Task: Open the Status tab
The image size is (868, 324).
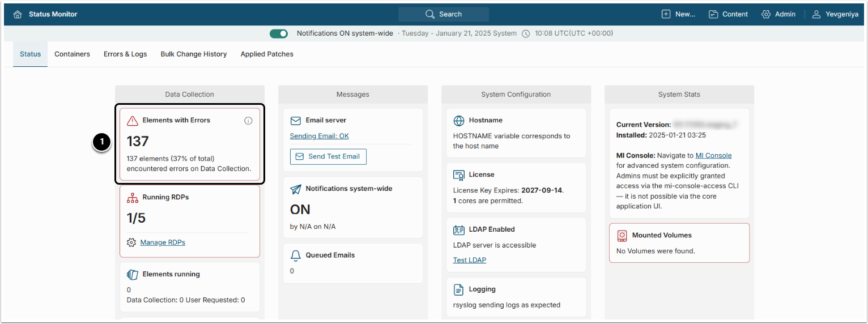Action: (31, 54)
